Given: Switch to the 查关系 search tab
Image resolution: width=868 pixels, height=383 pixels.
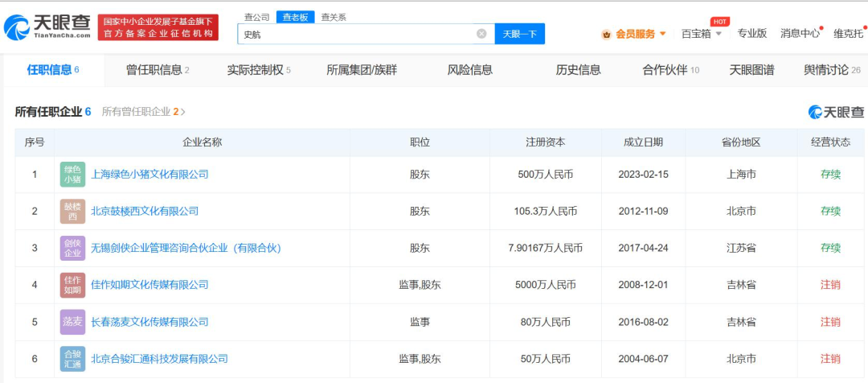Looking at the screenshot, I should point(333,17).
